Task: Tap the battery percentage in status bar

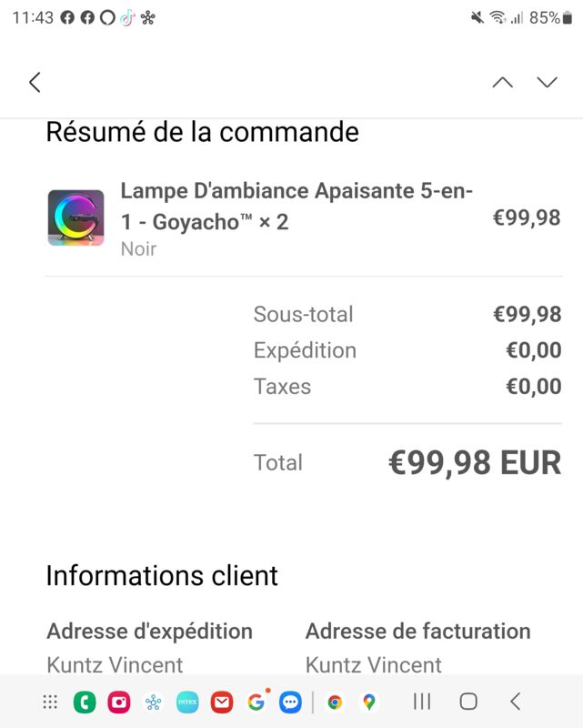Action: point(545,17)
